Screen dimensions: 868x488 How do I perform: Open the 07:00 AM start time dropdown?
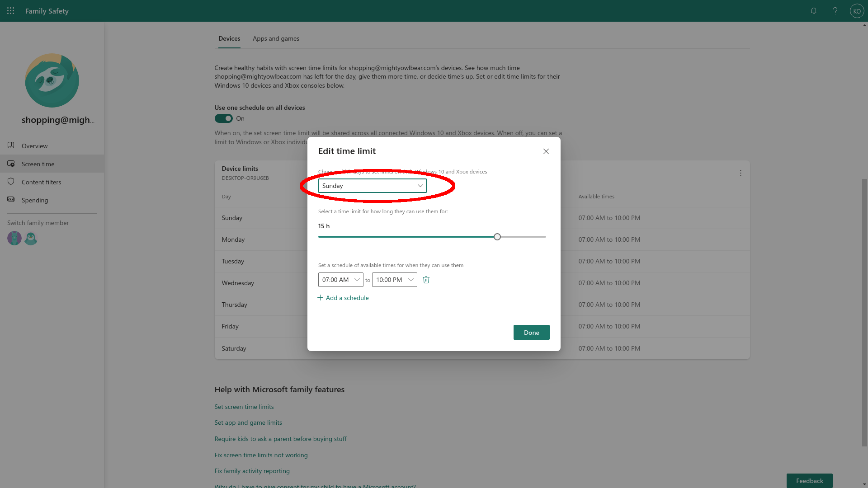pyautogui.click(x=341, y=280)
